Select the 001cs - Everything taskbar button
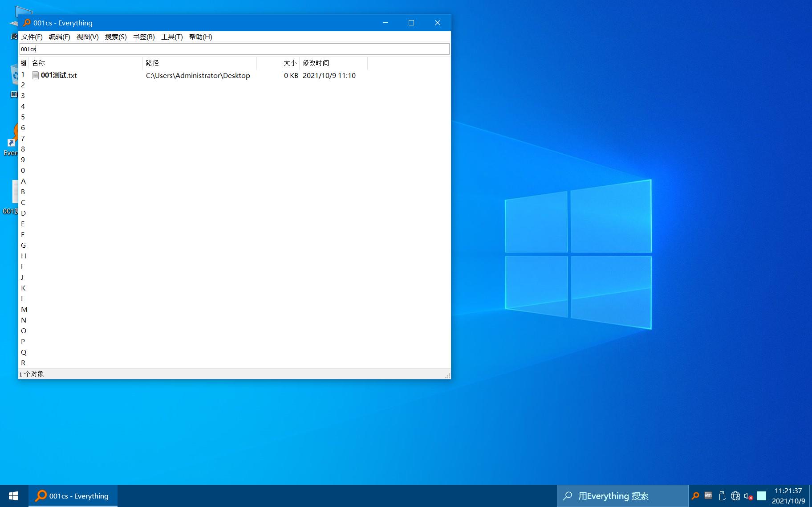The height and width of the screenshot is (507, 812). 73,495
